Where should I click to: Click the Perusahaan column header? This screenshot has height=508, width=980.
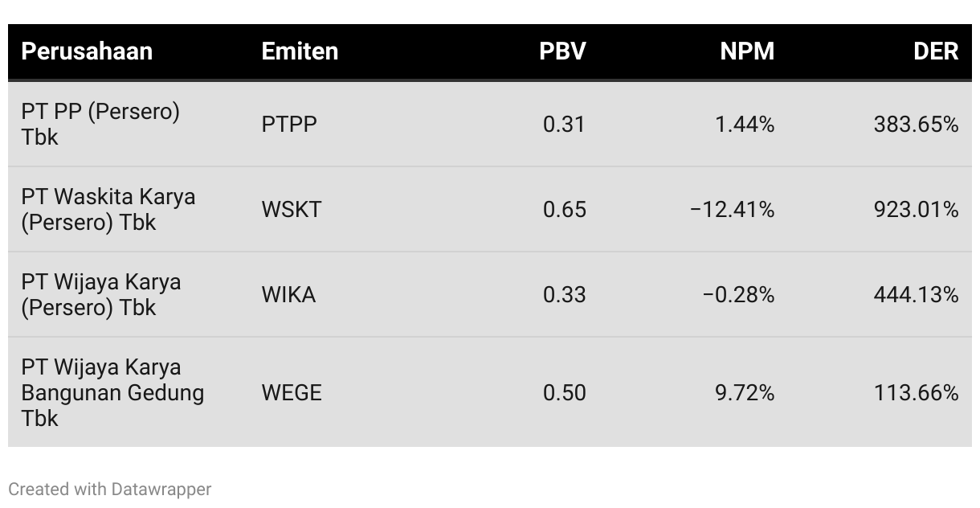[87, 51]
